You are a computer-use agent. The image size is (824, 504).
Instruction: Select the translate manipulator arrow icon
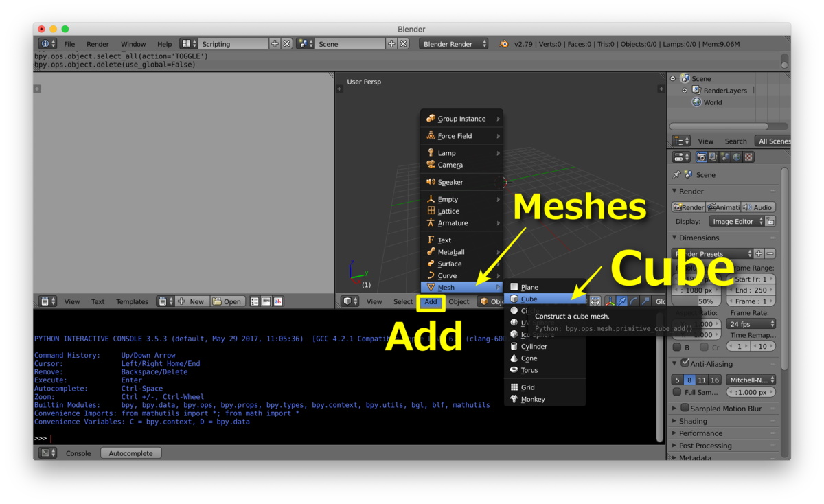pyautogui.click(x=621, y=301)
